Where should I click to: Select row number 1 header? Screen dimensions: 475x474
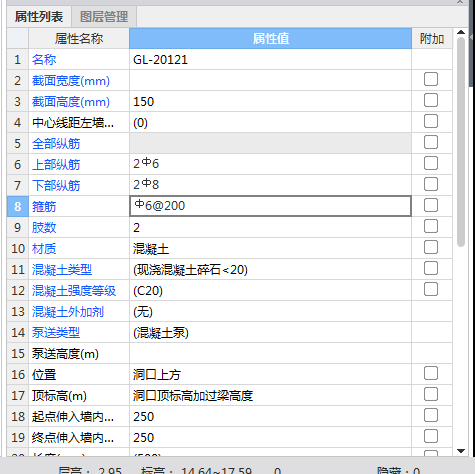click(x=18, y=60)
